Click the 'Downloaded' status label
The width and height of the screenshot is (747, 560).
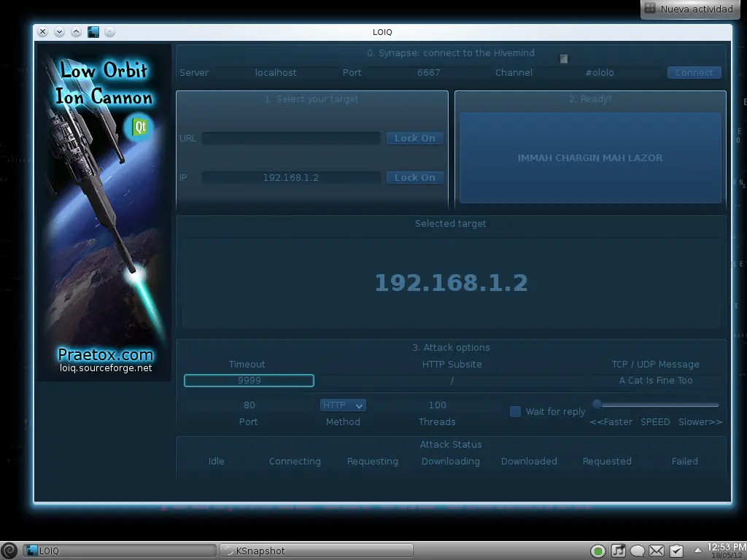(529, 461)
